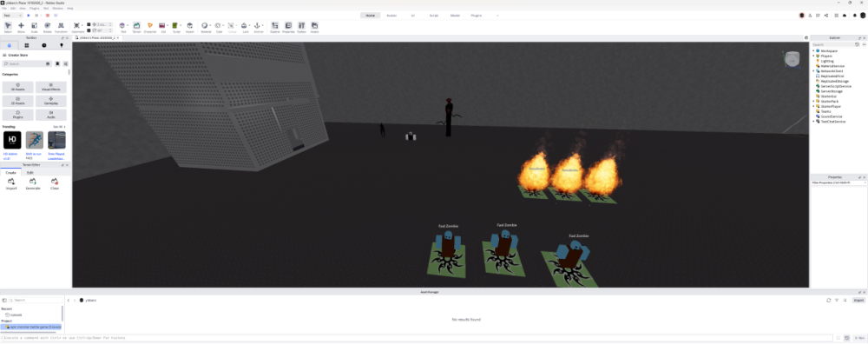Click the Toolbox search field
Image resolution: width=868 pixels, height=345 pixels.
[28, 63]
